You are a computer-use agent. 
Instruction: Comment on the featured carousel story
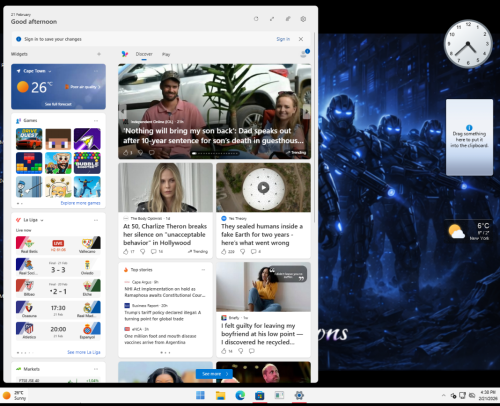click(152, 153)
